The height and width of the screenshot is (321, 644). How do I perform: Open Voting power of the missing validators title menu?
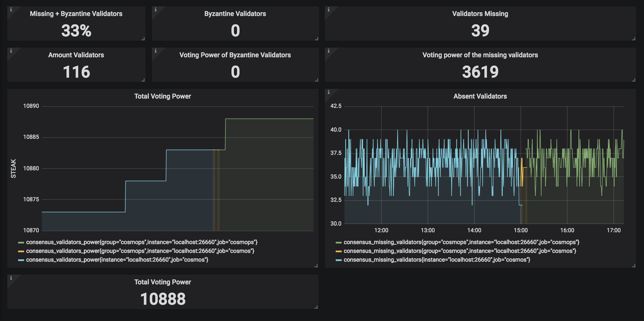click(x=480, y=55)
